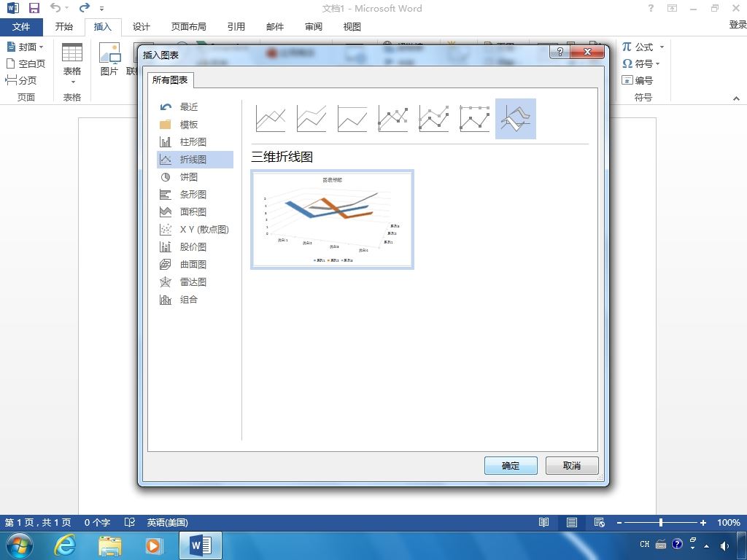
Task: Confirm with the 确定 button
Action: coord(511,466)
